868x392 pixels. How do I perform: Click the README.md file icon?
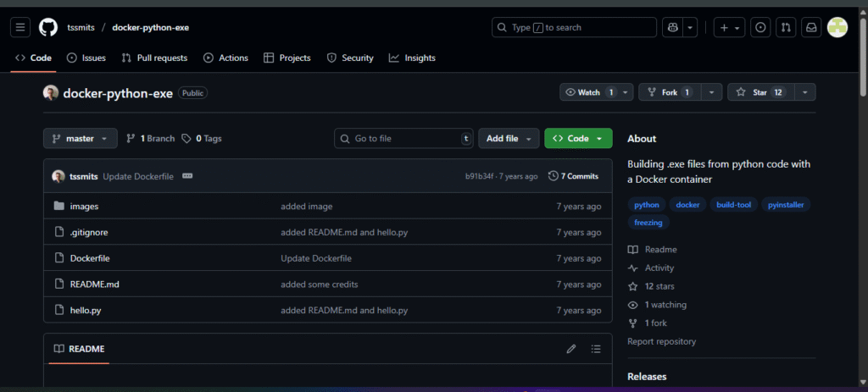coord(59,284)
